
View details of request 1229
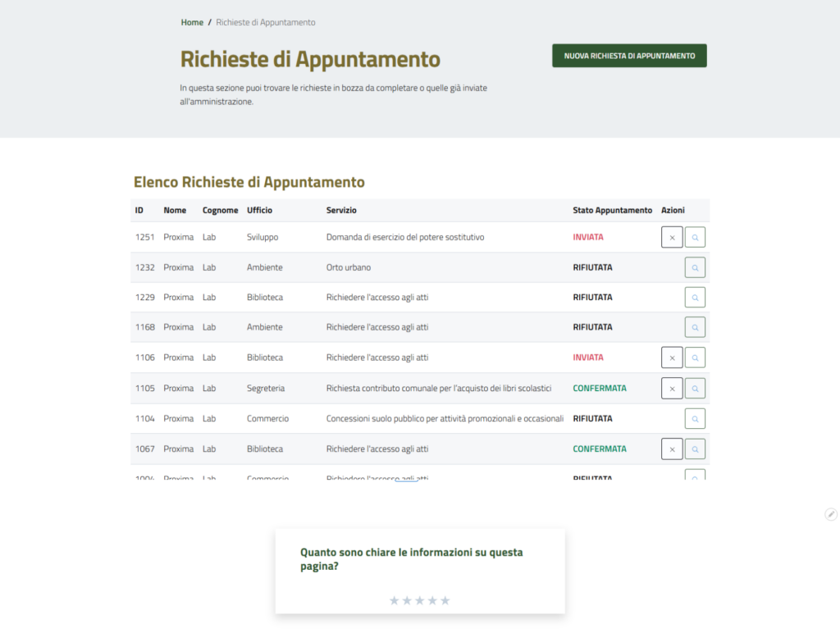(x=695, y=298)
